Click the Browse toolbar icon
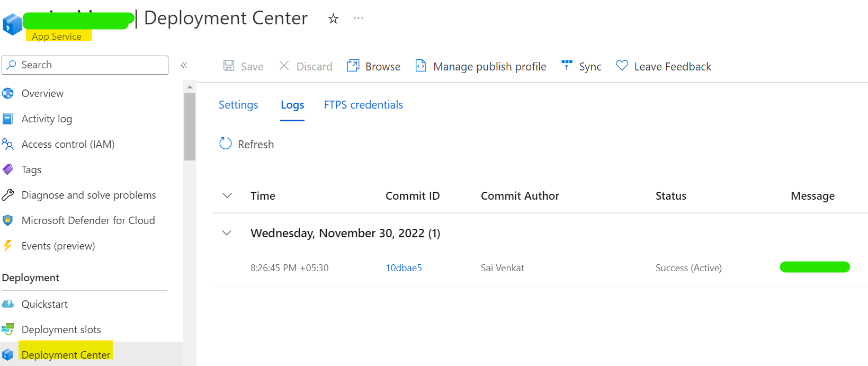The height and width of the screenshot is (366, 868). click(352, 65)
